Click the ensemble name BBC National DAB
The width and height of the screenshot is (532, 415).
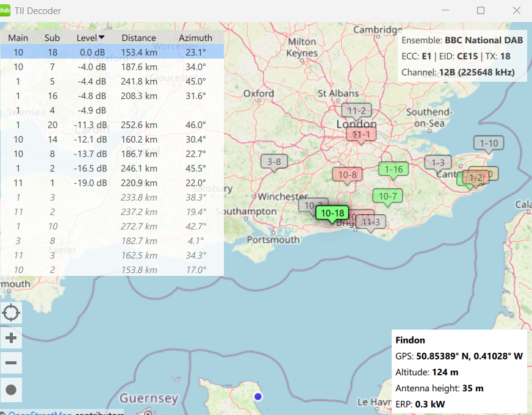point(484,40)
